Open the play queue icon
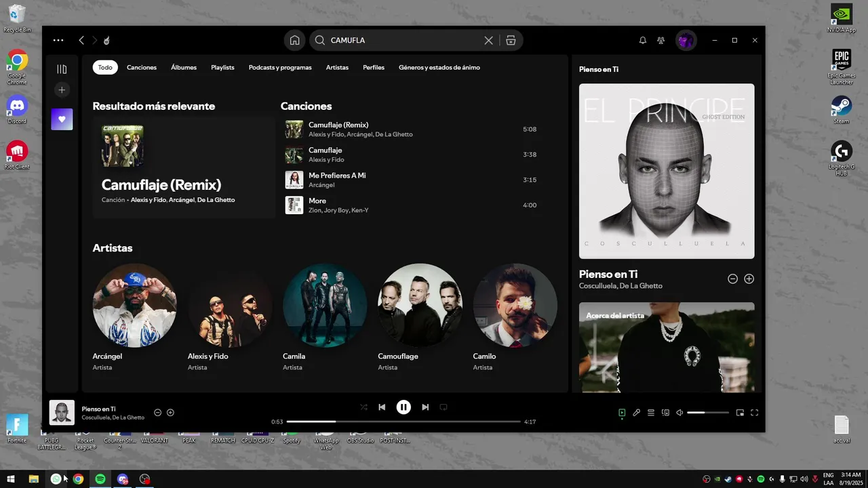The height and width of the screenshot is (488, 868). (650, 412)
